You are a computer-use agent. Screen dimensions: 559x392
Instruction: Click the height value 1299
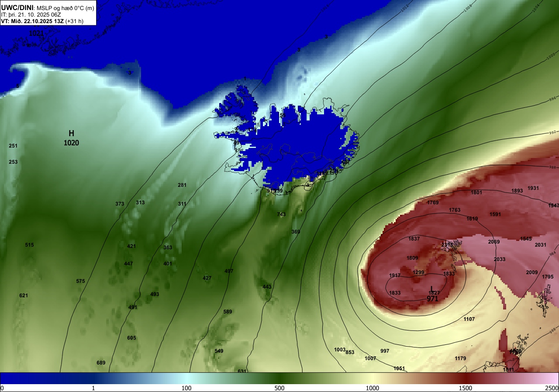coord(418,272)
